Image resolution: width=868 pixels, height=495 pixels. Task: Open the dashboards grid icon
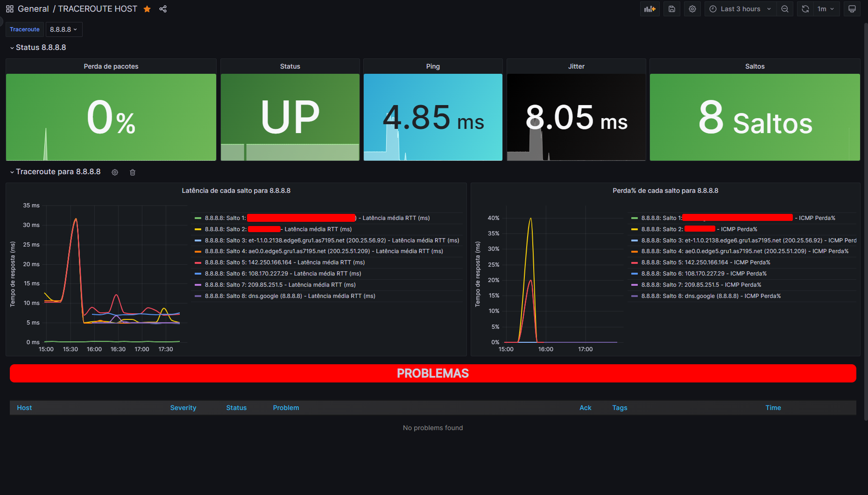tap(9, 9)
